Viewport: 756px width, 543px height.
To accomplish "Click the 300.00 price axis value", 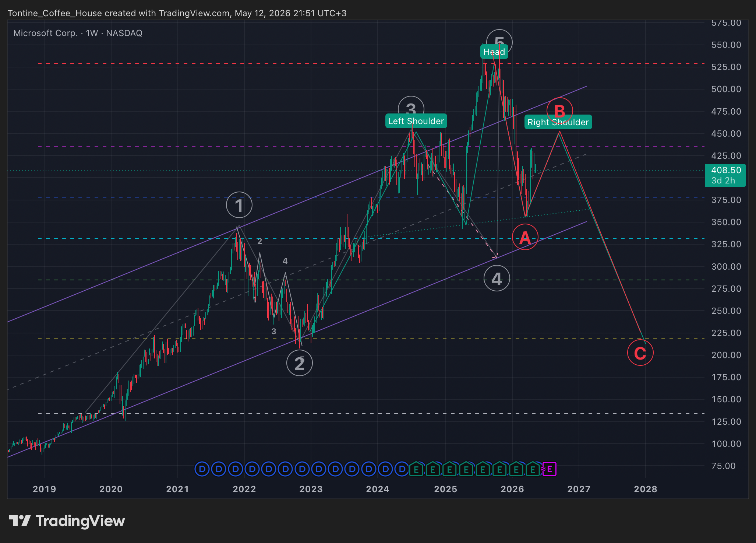I will (726, 266).
